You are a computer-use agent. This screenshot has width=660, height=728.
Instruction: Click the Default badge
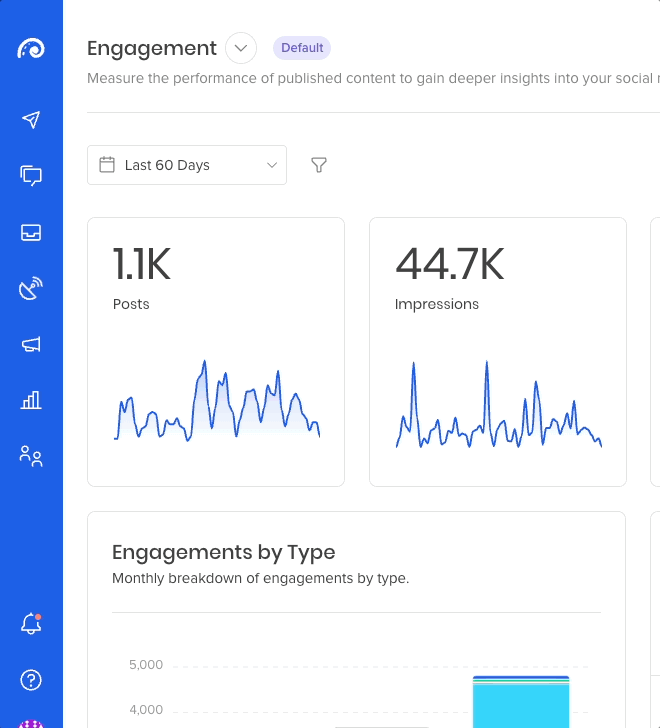(302, 48)
